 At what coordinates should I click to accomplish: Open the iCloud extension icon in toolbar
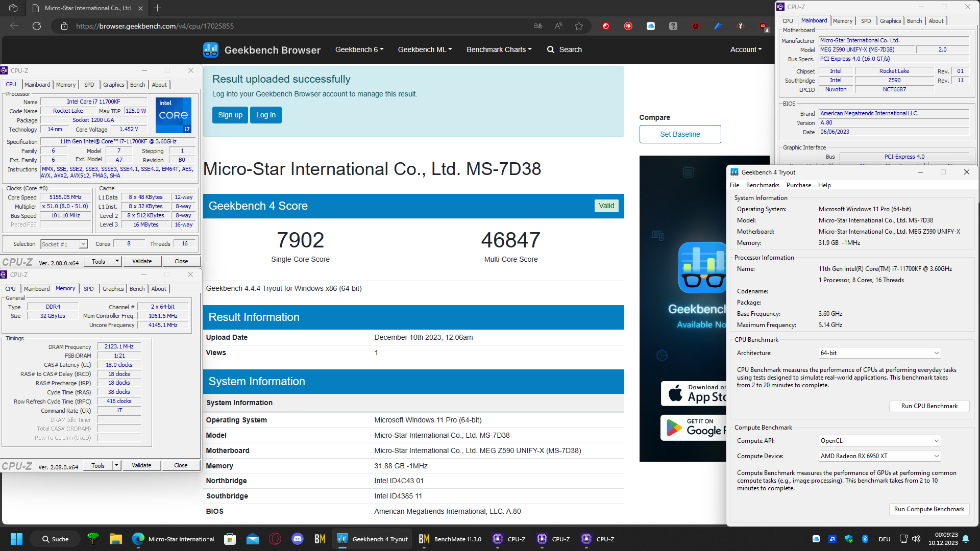[x=651, y=26]
